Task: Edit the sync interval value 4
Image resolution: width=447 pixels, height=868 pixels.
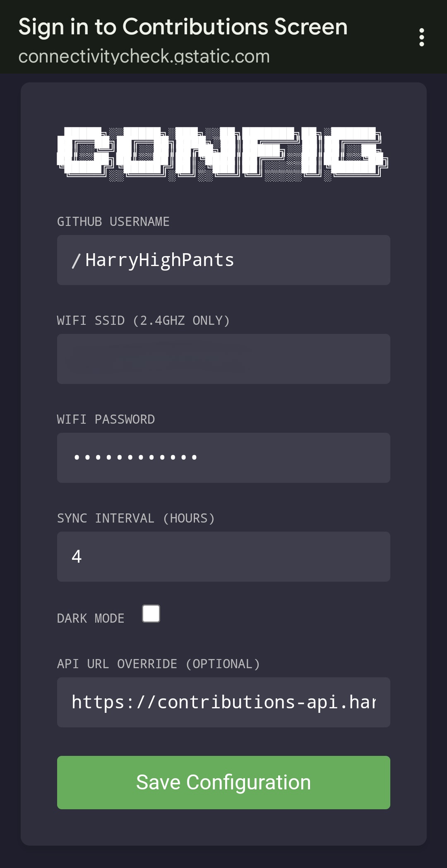Action: coord(223,556)
